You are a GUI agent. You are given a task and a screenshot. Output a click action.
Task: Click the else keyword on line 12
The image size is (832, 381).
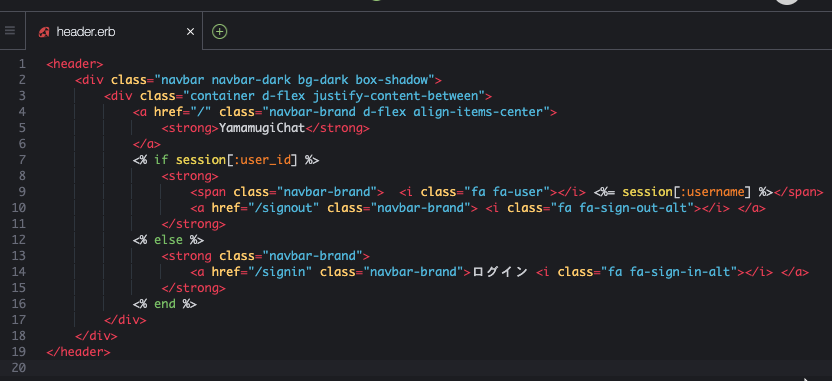tap(168, 240)
